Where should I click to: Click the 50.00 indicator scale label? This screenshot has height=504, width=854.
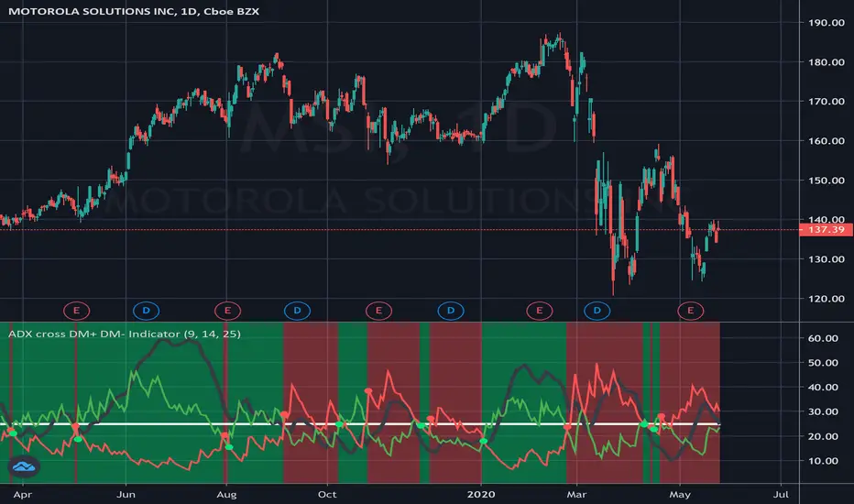click(x=823, y=363)
